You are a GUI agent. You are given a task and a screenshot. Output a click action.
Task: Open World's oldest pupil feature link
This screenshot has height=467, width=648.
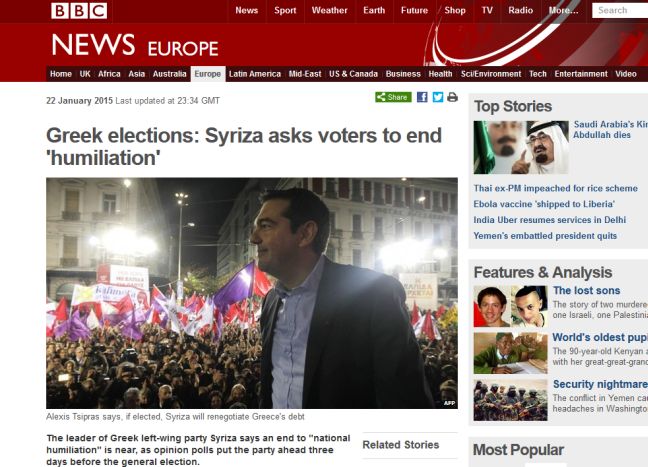click(x=600, y=337)
